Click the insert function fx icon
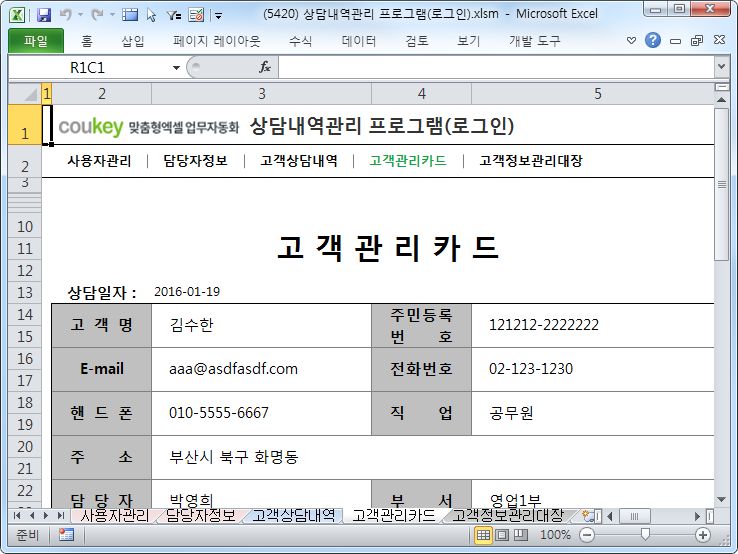Image resolution: width=738 pixels, height=554 pixels. point(265,67)
